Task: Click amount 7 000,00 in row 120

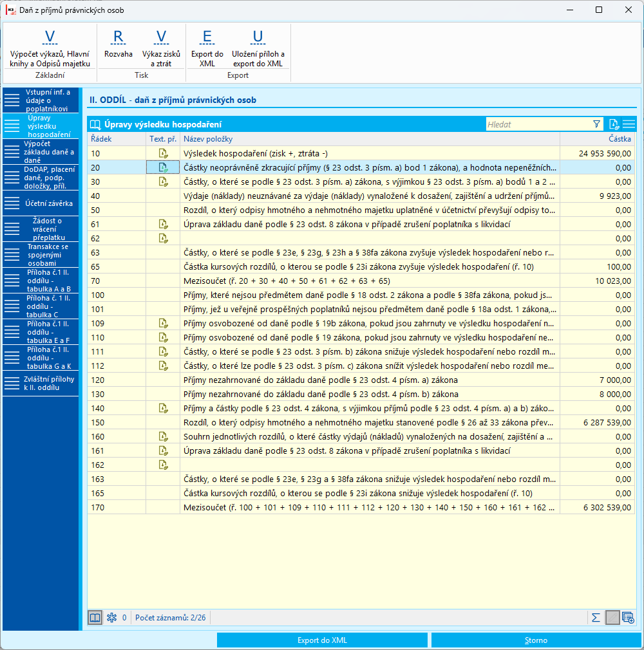Action: click(x=615, y=380)
